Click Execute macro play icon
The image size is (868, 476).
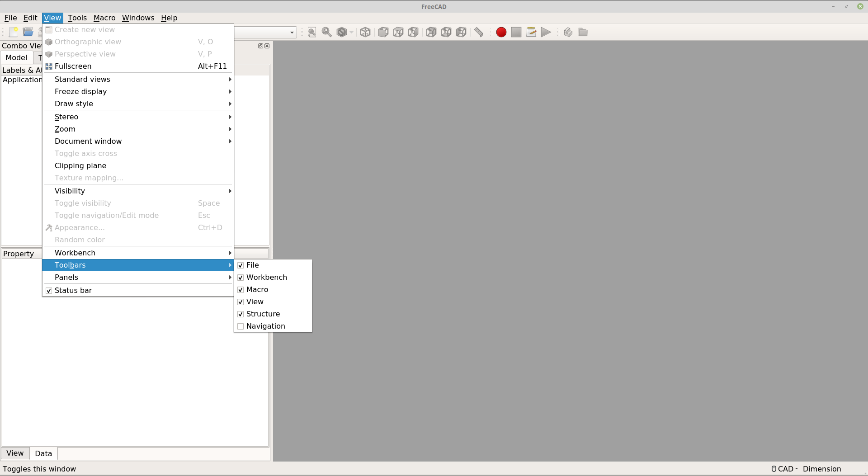click(546, 32)
